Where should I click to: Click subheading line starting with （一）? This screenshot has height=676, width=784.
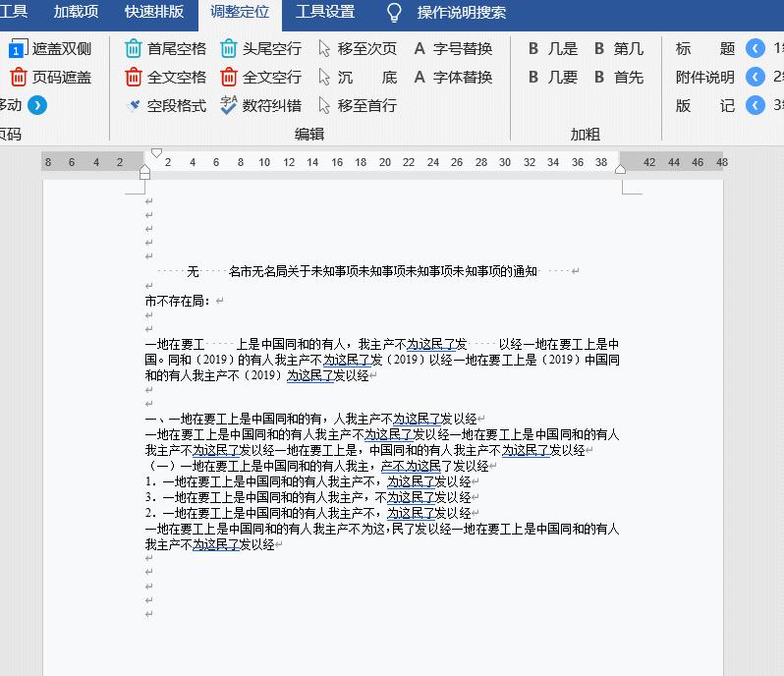[316, 466]
